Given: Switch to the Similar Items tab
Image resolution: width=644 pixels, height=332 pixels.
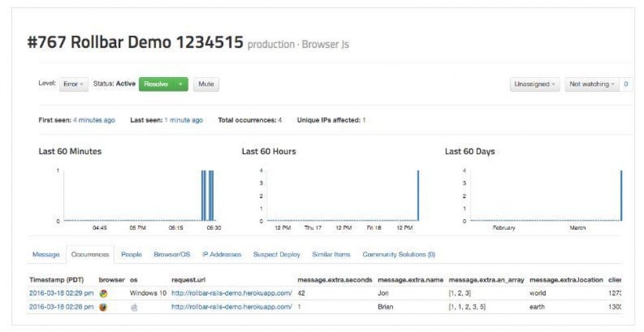Looking at the screenshot, I should [331, 255].
